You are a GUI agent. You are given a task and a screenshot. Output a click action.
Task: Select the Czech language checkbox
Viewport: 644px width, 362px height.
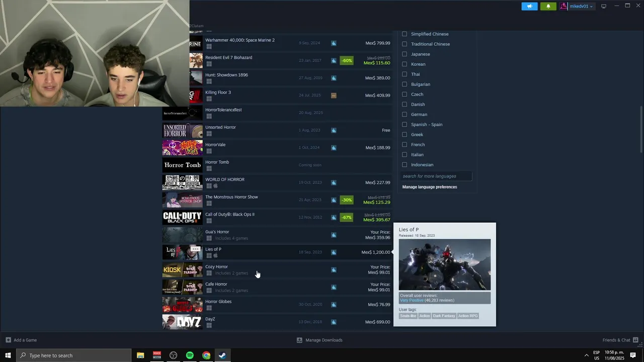405,94
